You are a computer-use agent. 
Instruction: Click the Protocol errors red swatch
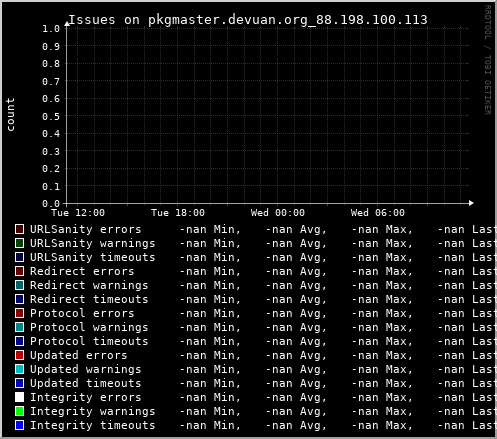[x=20, y=313]
